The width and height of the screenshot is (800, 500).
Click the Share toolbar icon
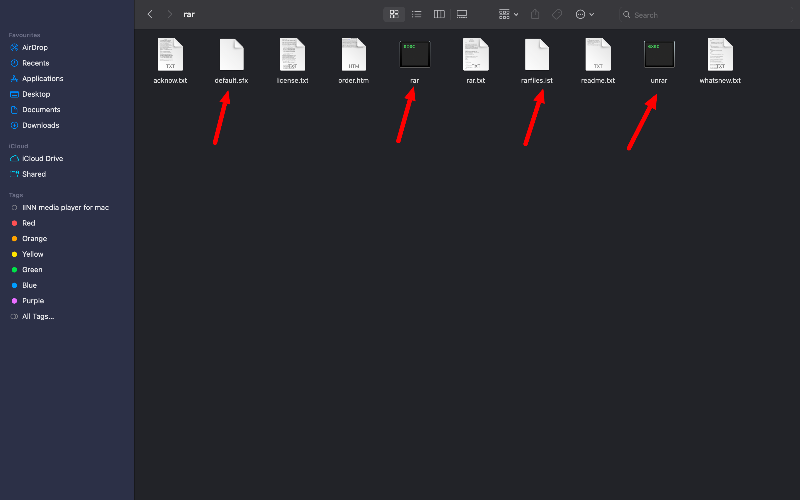tap(535, 14)
